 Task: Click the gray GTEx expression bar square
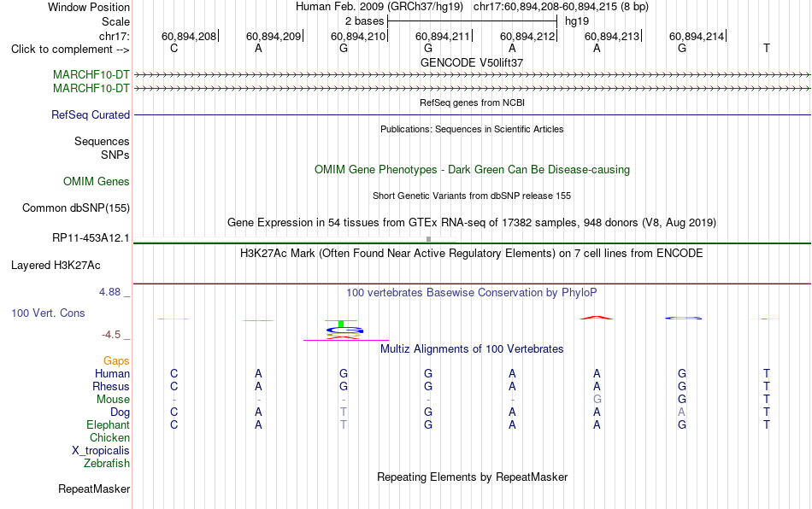(x=428, y=239)
